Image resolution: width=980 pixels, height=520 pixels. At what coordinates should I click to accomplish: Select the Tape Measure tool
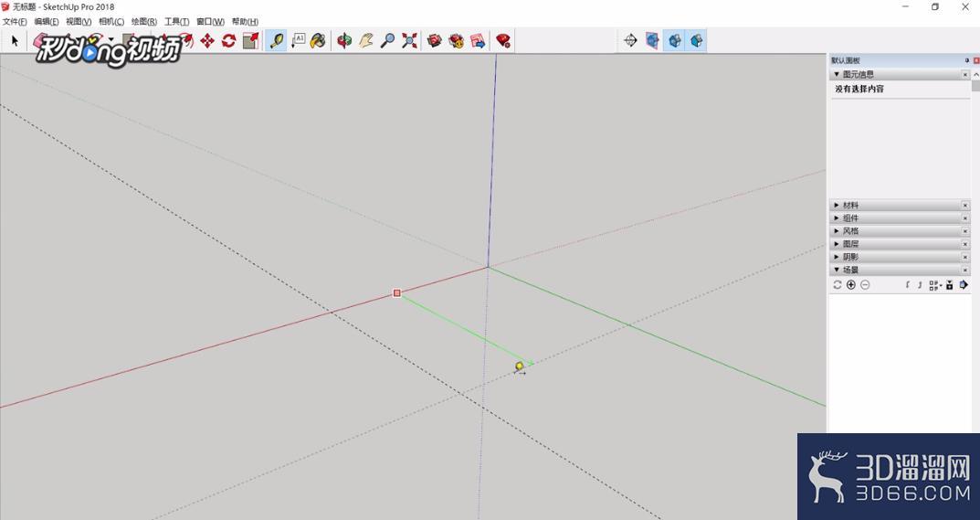[276, 41]
